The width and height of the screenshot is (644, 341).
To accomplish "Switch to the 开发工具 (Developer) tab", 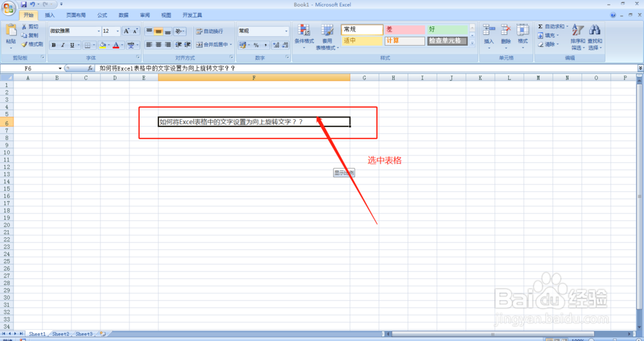I will point(192,15).
